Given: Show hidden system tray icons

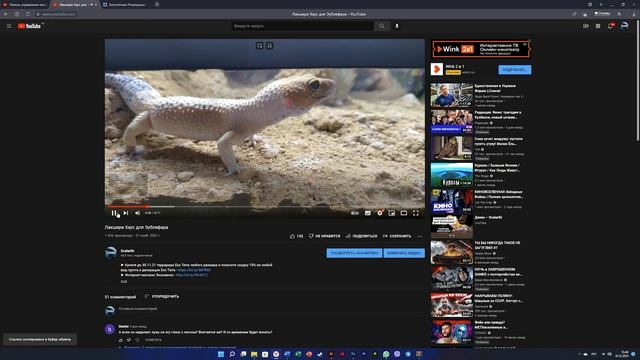Looking at the screenshot, I should (x=579, y=354).
